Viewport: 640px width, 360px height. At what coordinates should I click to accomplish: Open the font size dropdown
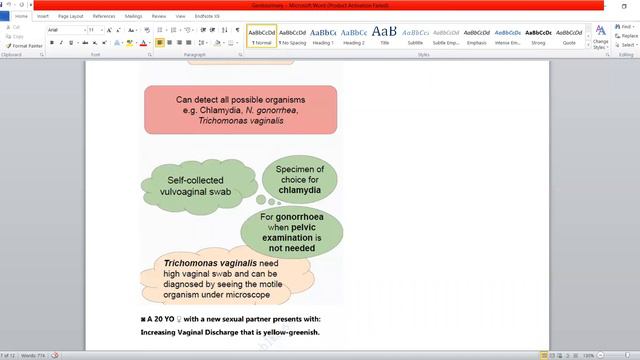pos(102,30)
